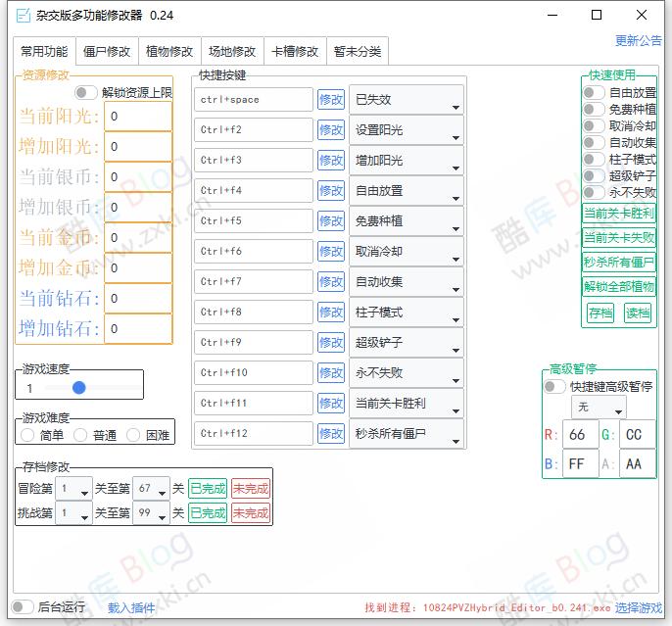Click 修改 button for ctrl+space hotkey
The width and height of the screenshot is (672, 626).
click(331, 99)
